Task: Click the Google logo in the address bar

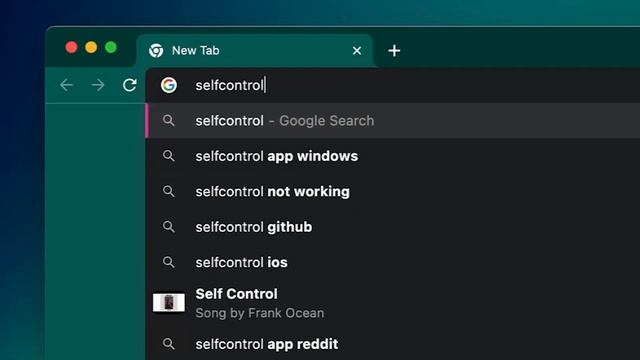Action: [169, 85]
